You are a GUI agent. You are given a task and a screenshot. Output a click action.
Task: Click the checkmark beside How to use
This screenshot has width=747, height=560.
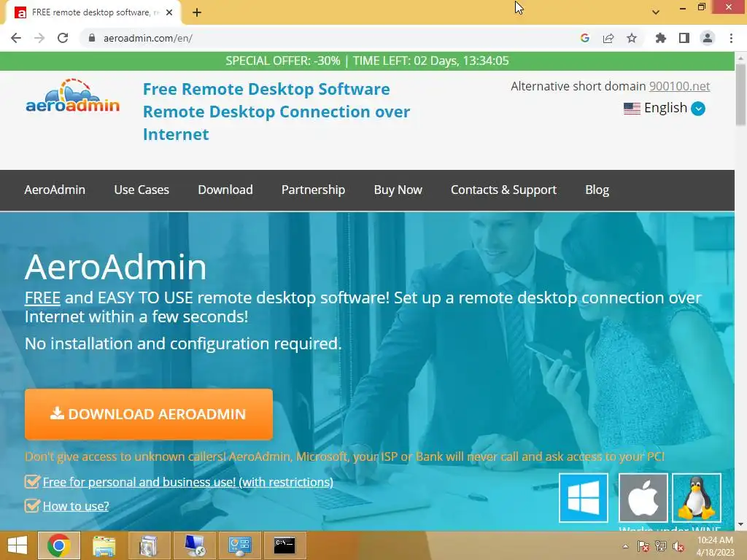click(x=32, y=505)
